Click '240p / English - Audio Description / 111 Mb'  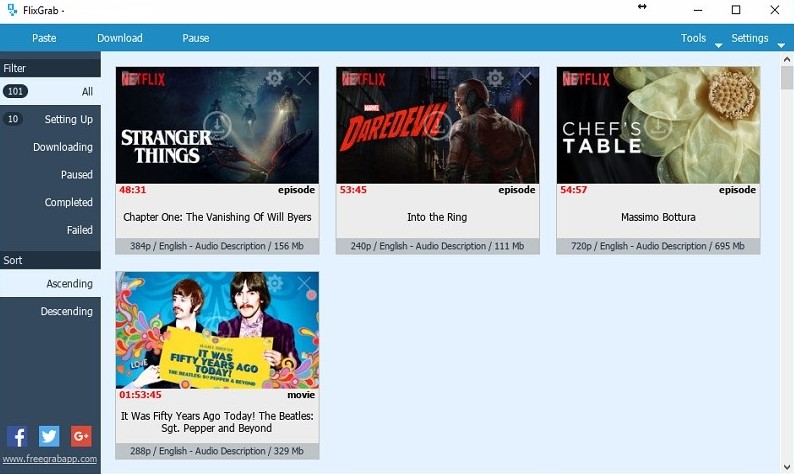tap(438, 246)
